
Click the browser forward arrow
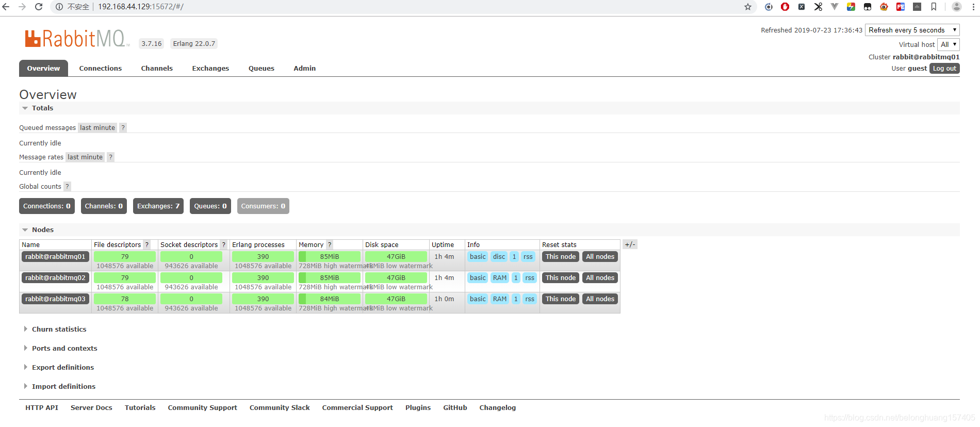pos(22,7)
